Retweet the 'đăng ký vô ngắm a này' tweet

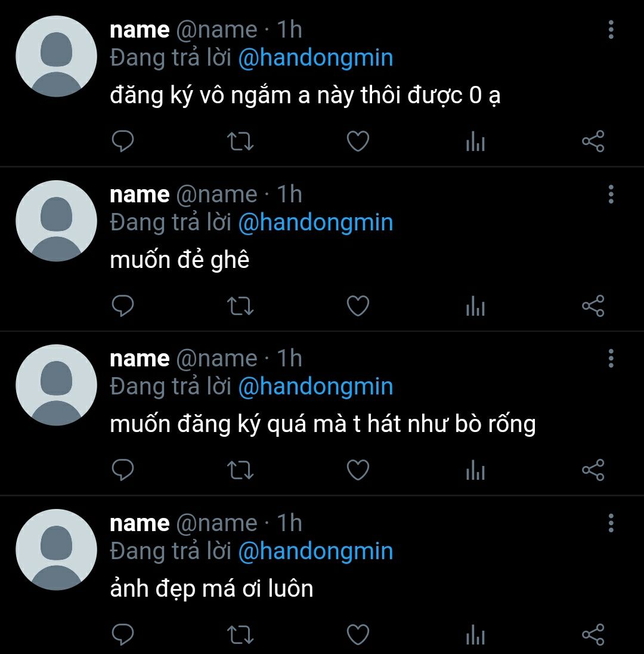click(x=240, y=141)
